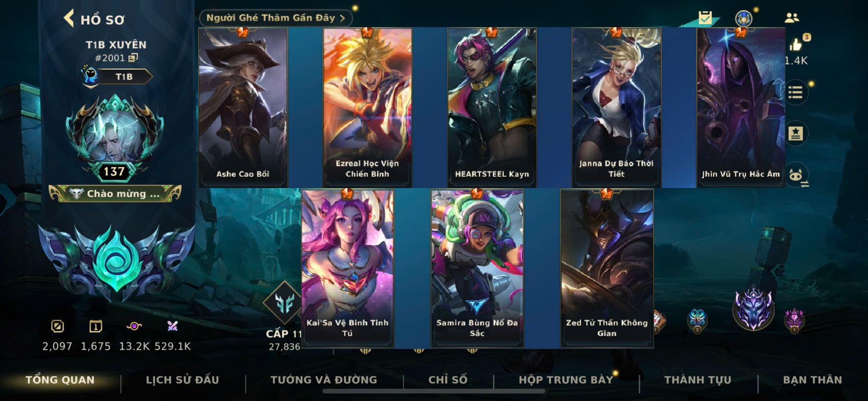Copy player ID next to #2001
This screenshot has height=401, width=868.
133,58
